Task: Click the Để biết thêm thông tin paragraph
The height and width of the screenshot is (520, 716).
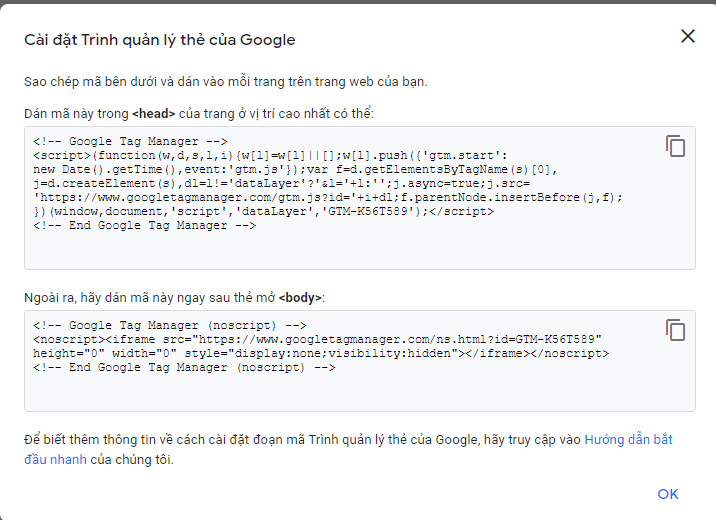Action: point(348,449)
